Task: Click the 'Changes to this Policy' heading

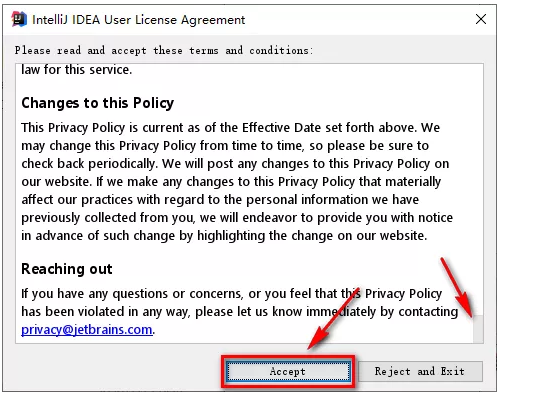Action: point(98,103)
